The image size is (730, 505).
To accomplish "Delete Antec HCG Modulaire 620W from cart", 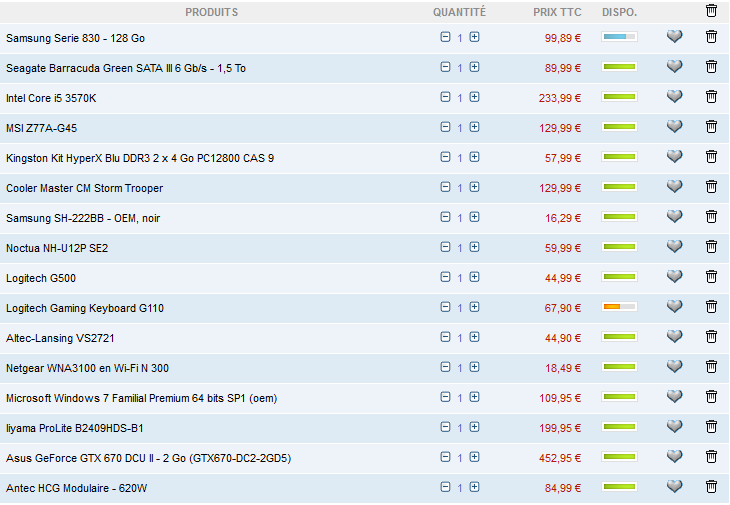I will click(711, 487).
